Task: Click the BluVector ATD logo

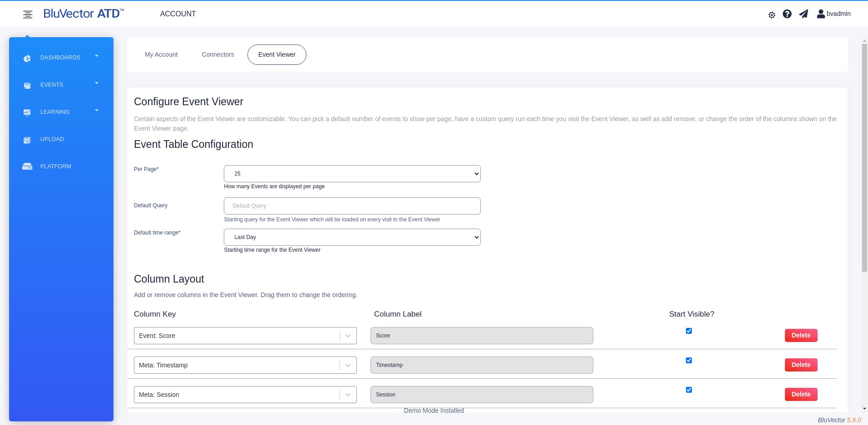Action: pyautogui.click(x=84, y=14)
